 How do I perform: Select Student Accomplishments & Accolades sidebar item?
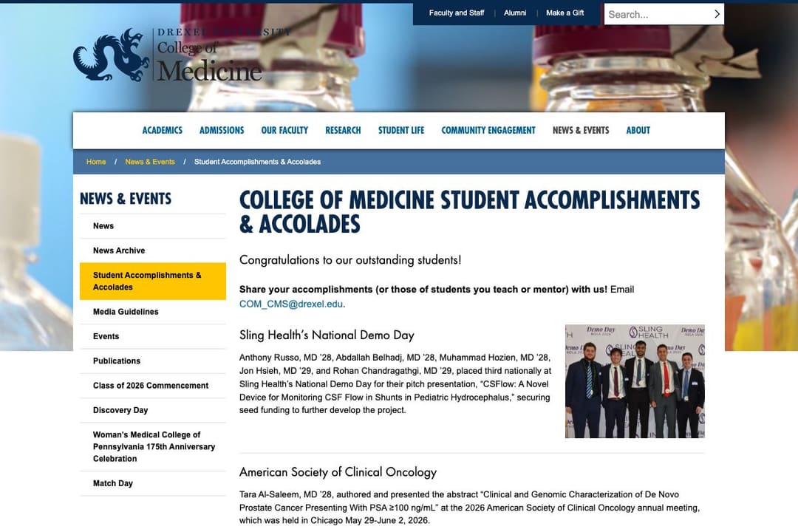point(153,281)
